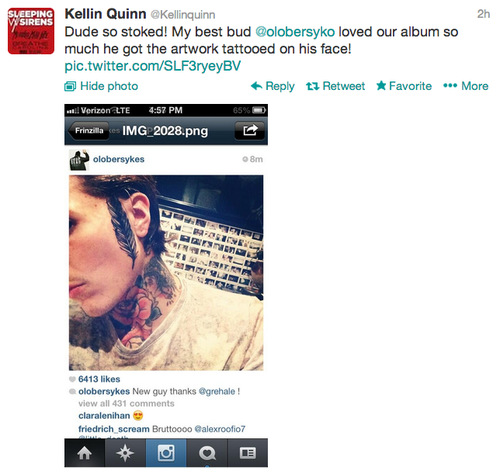
Task: Click the Favorite star icon
Action: pyautogui.click(x=381, y=86)
